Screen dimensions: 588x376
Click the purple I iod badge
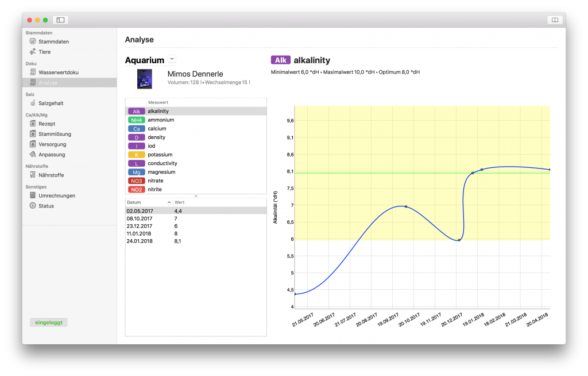pyautogui.click(x=136, y=145)
